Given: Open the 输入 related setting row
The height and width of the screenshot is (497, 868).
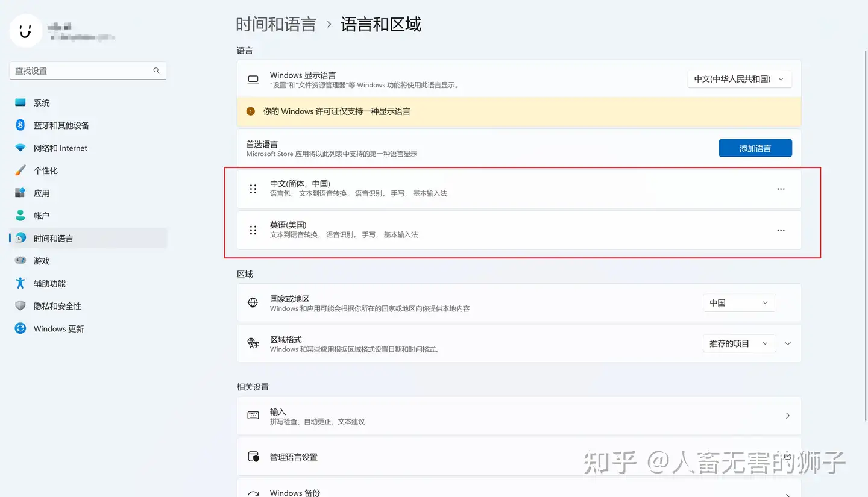Looking at the screenshot, I should tap(519, 416).
